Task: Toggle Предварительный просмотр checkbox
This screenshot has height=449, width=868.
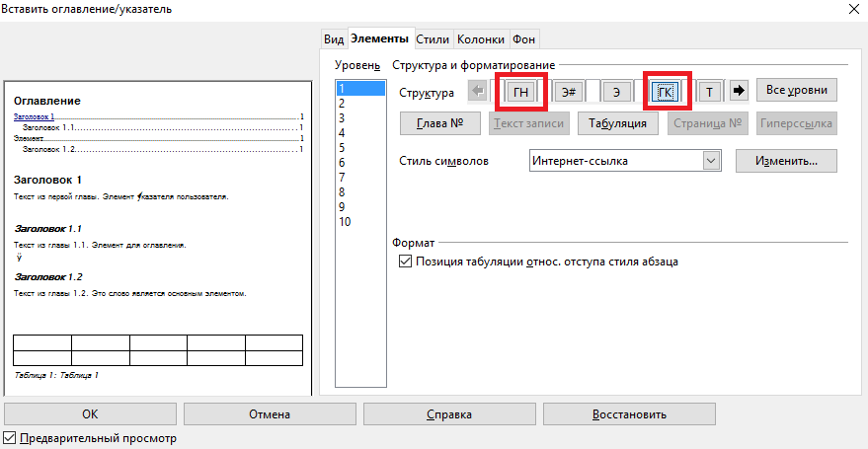Action: (11, 437)
